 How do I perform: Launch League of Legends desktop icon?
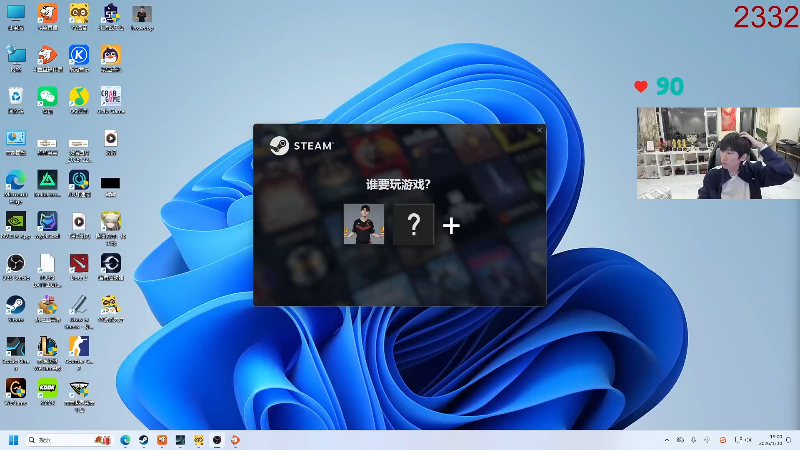(47, 353)
